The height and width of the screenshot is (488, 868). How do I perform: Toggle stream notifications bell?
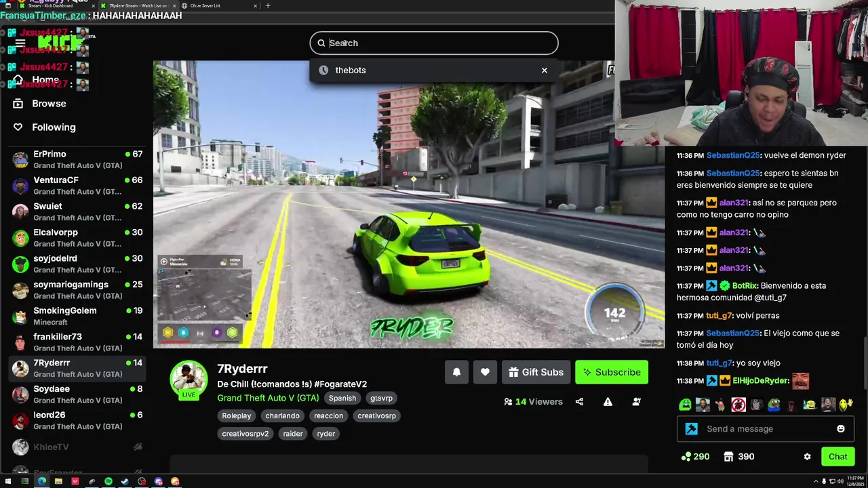click(x=456, y=372)
